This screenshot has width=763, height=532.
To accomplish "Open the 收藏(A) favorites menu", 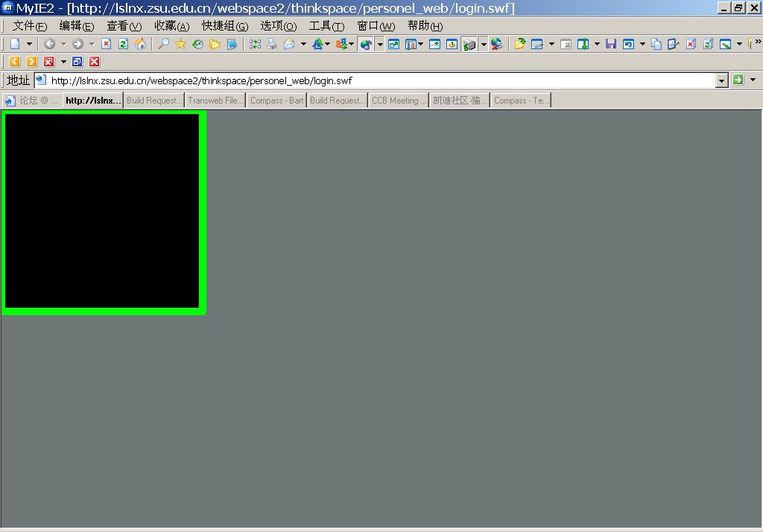I will [171, 26].
